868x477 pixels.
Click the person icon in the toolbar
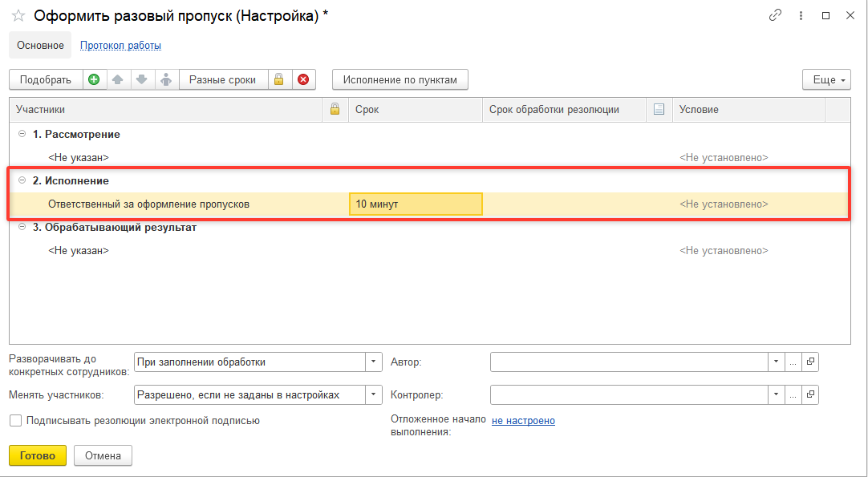click(166, 79)
